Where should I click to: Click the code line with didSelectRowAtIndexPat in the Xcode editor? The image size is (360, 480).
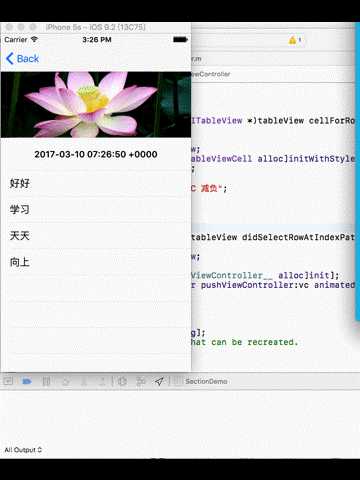pos(273,237)
